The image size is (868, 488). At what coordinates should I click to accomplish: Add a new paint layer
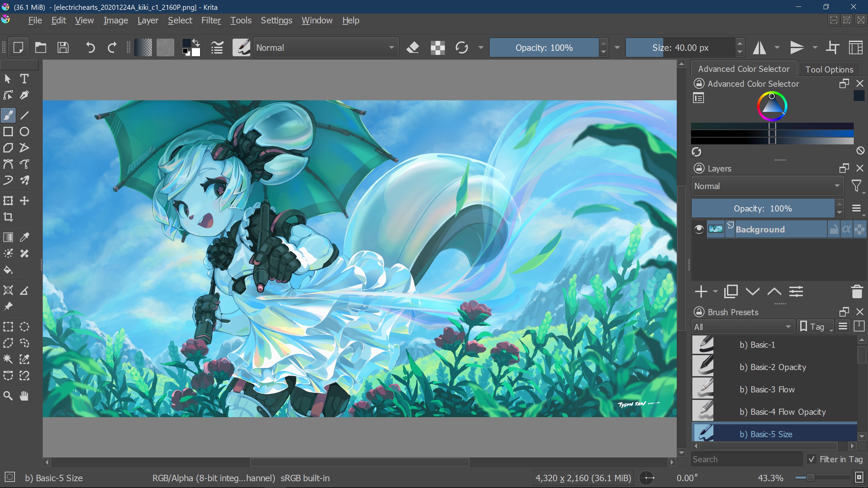pos(701,291)
